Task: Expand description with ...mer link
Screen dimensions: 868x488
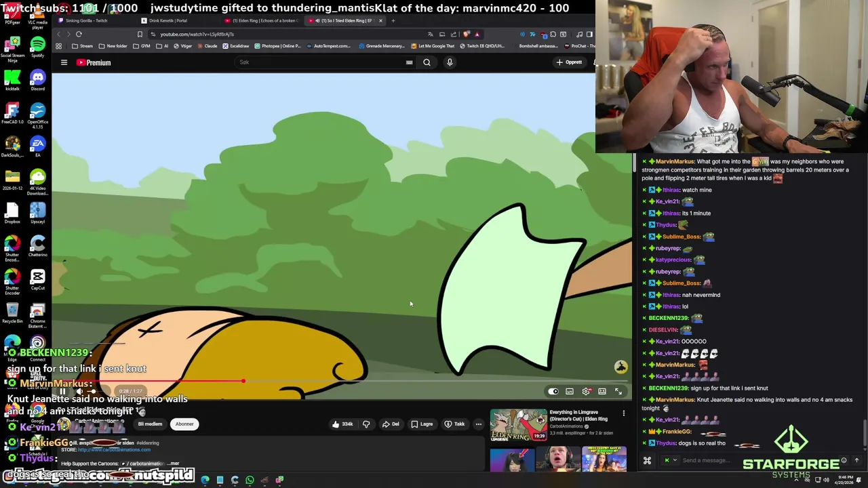Action: (173, 464)
